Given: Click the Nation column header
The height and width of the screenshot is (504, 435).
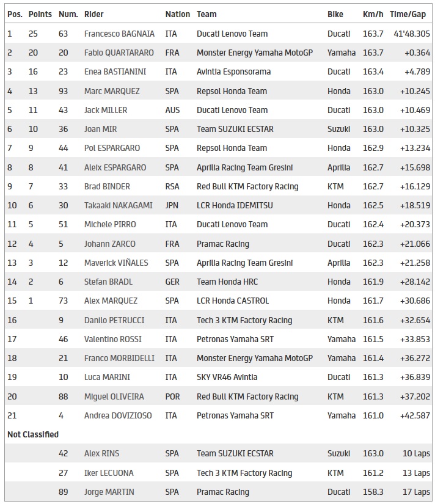Looking at the screenshot, I should 177,14.
